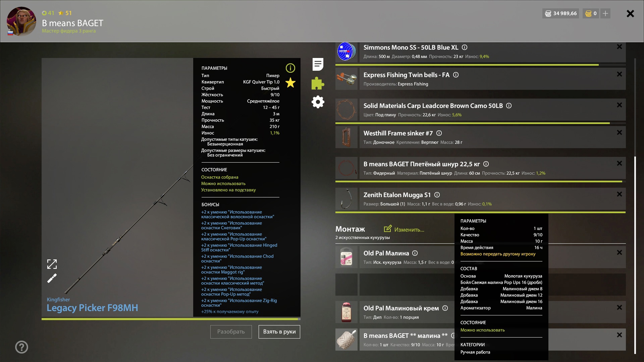Screen dimensions: 644x362
Task: Click the pencil rename rod icon
Action: pos(52,278)
